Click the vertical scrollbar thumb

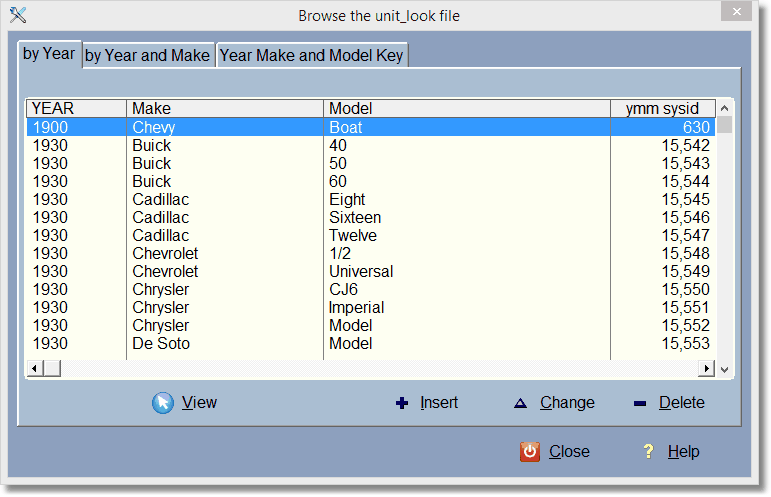pyautogui.click(x=724, y=124)
